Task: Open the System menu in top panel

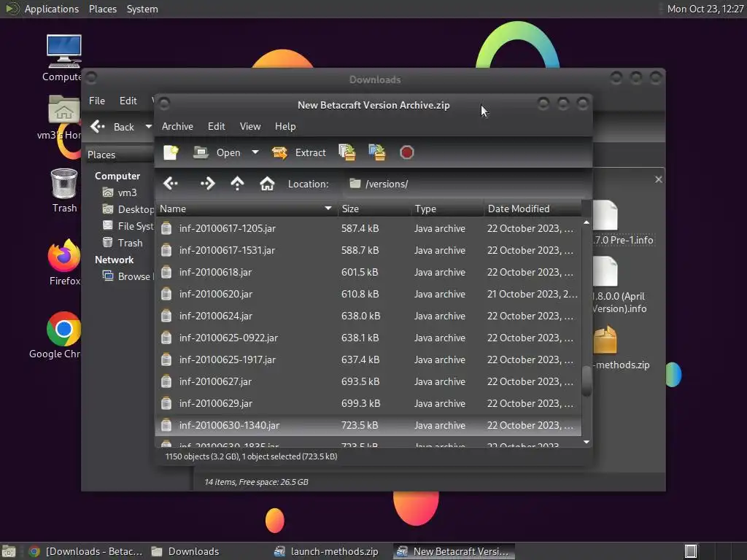Action: [x=142, y=9]
